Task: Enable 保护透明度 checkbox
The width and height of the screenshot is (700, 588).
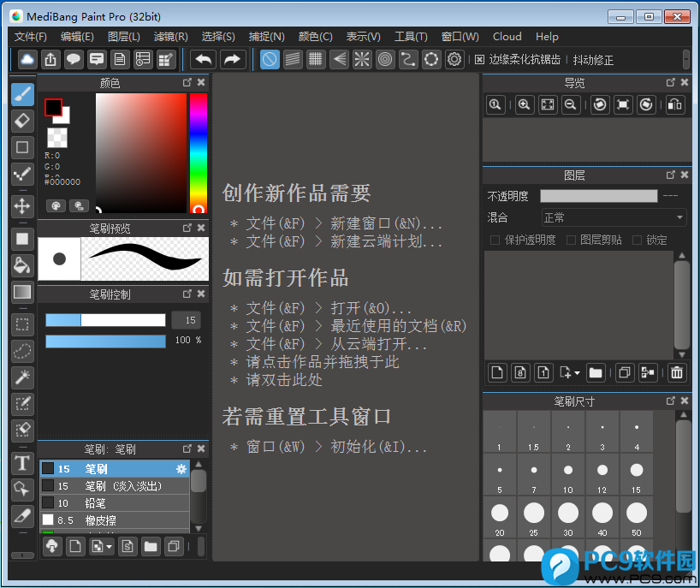Action: (495, 241)
